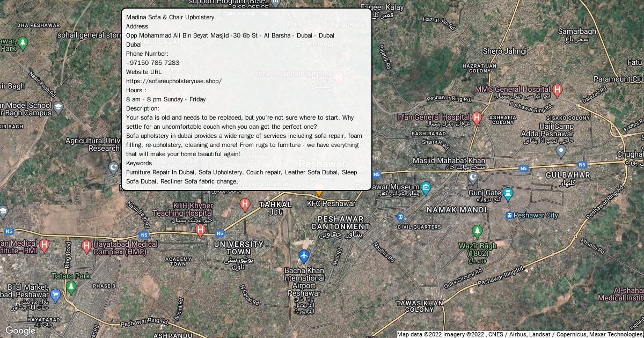The height and width of the screenshot is (338, 644).
Task: Click the phone number +97150 785 7283
Action: pyautogui.click(x=153, y=63)
